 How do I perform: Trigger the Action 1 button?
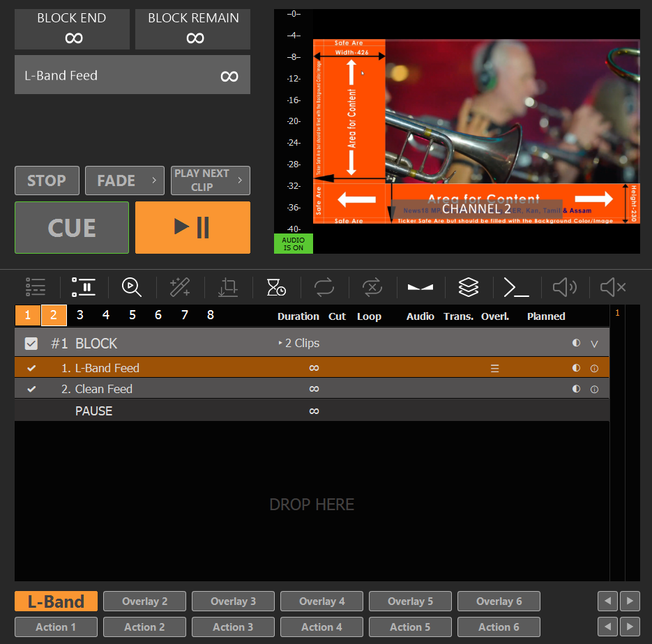56,627
